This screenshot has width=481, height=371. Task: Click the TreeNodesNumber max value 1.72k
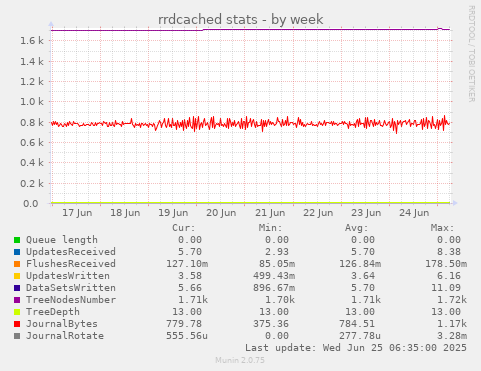pos(452,300)
